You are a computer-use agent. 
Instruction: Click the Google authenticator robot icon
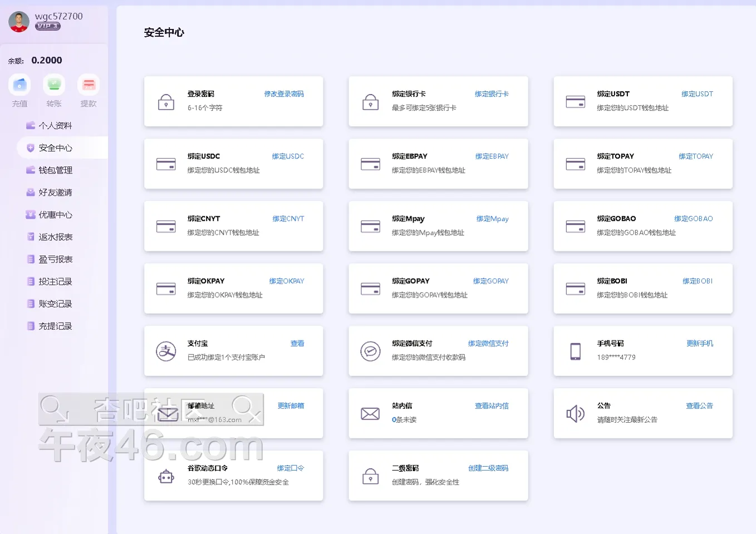166,476
